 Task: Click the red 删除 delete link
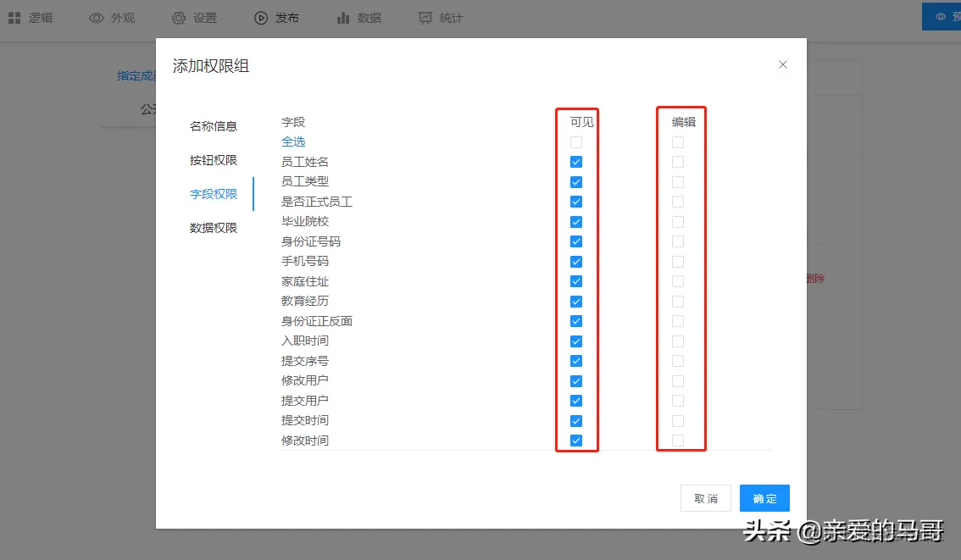tap(816, 277)
